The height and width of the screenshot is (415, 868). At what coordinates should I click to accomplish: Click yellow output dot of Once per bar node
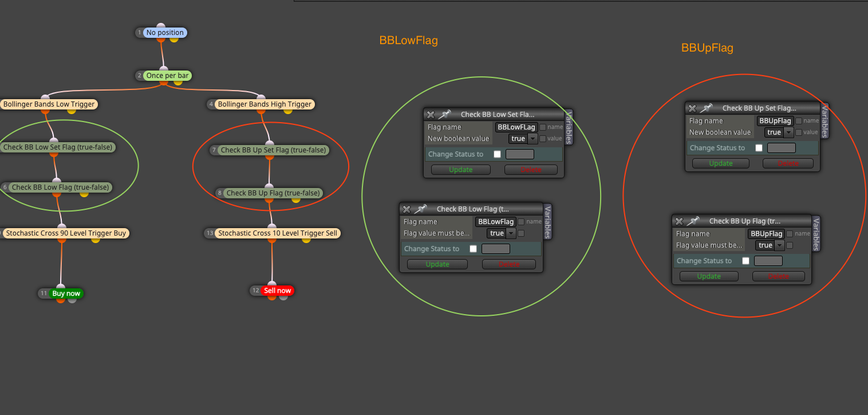pyautogui.click(x=177, y=83)
